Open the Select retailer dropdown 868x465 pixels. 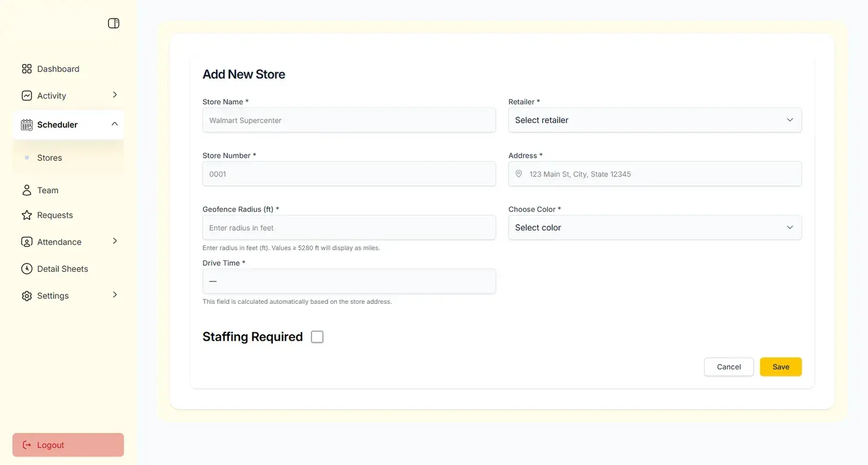tap(655, 120)
